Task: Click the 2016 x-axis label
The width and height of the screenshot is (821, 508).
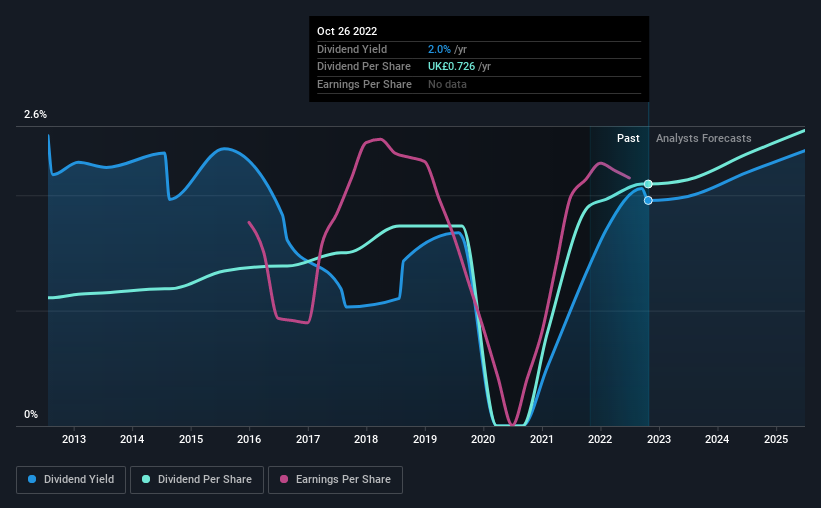Action: pyautogui.click(x=249, y=439)
